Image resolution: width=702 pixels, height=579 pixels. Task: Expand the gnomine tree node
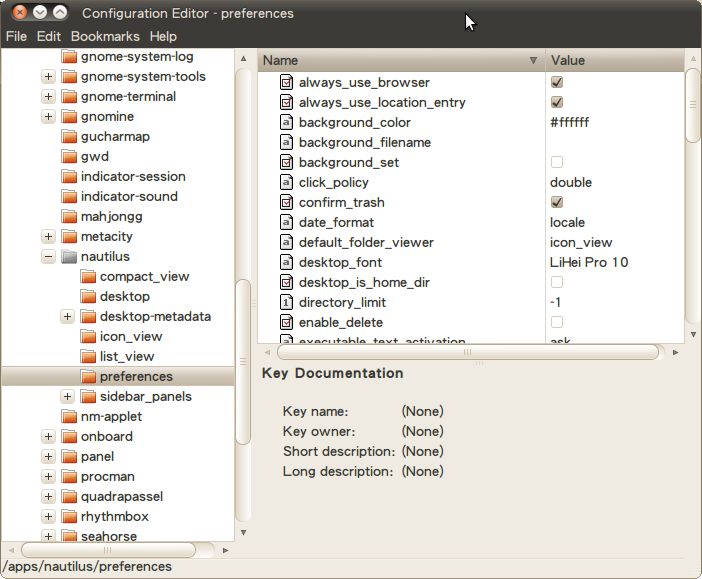(48, 116)
